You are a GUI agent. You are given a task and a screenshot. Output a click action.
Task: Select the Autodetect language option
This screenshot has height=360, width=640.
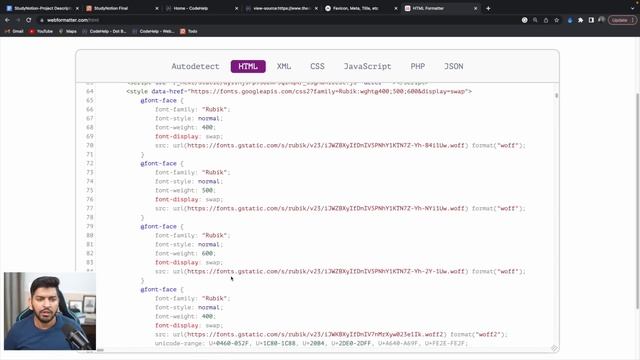196,66
